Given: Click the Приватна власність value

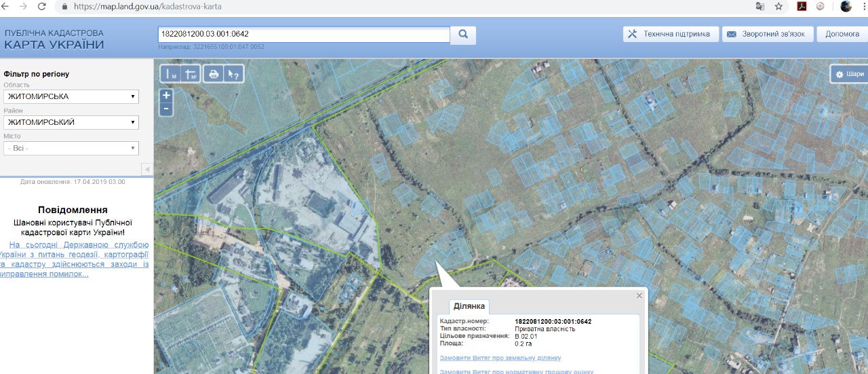Looking at the screenshot, I should coord(545,329).
